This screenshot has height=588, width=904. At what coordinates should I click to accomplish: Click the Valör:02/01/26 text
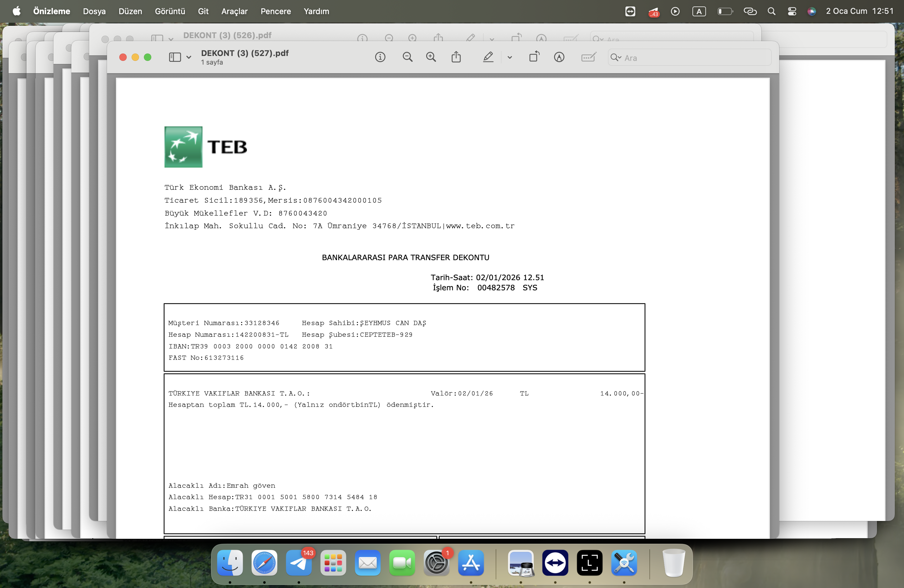pos(462,394)
